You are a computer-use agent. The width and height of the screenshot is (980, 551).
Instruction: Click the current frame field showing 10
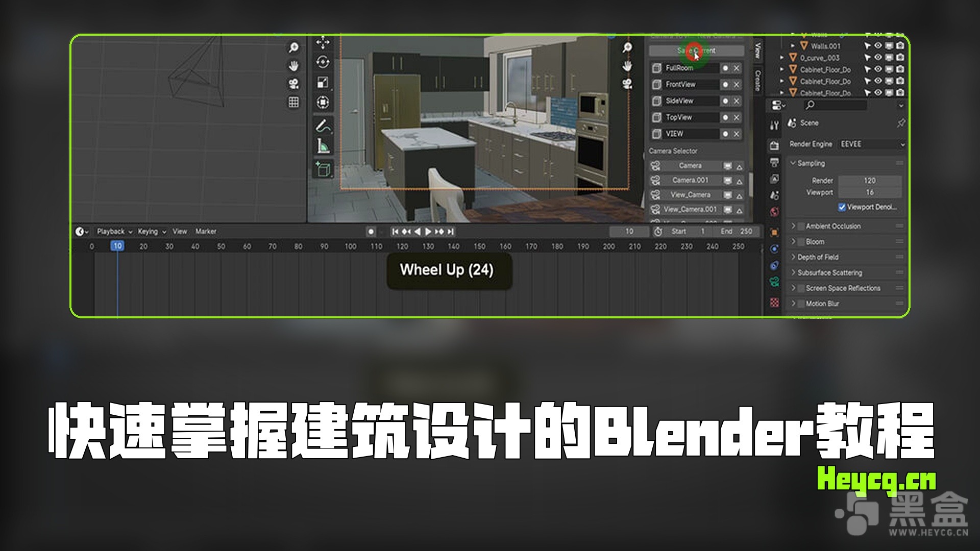pos(629,232)
